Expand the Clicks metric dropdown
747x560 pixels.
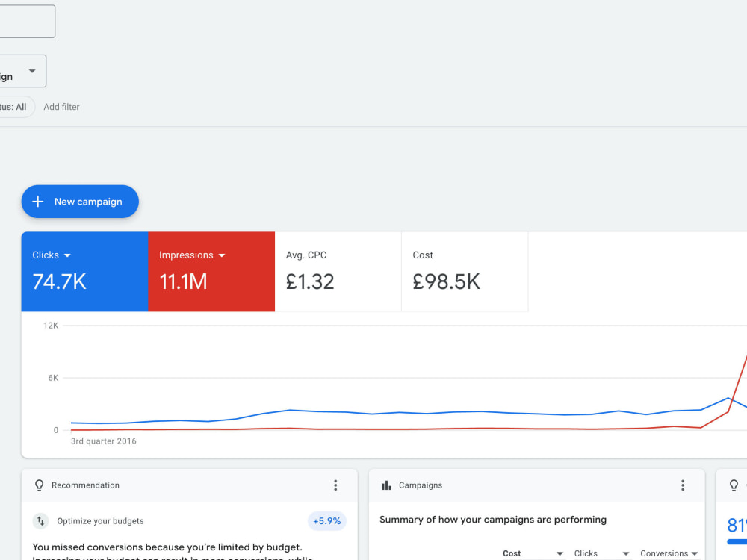(67, 255)
